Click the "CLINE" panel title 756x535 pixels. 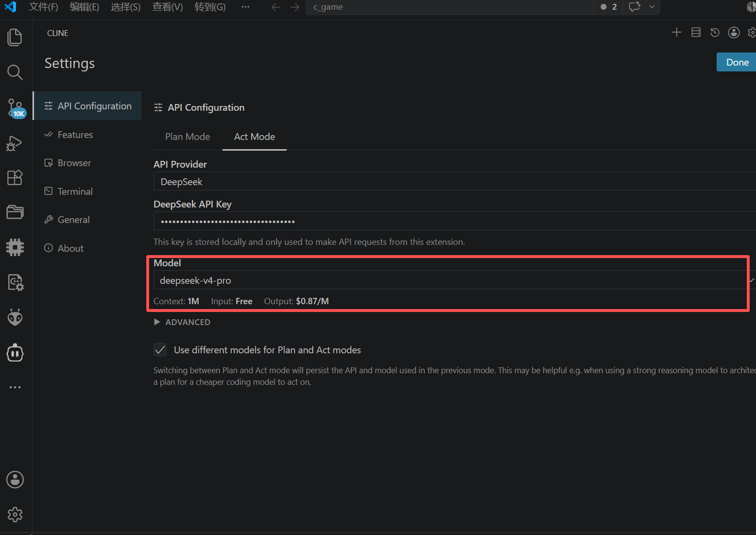click(x=58, y=33)
